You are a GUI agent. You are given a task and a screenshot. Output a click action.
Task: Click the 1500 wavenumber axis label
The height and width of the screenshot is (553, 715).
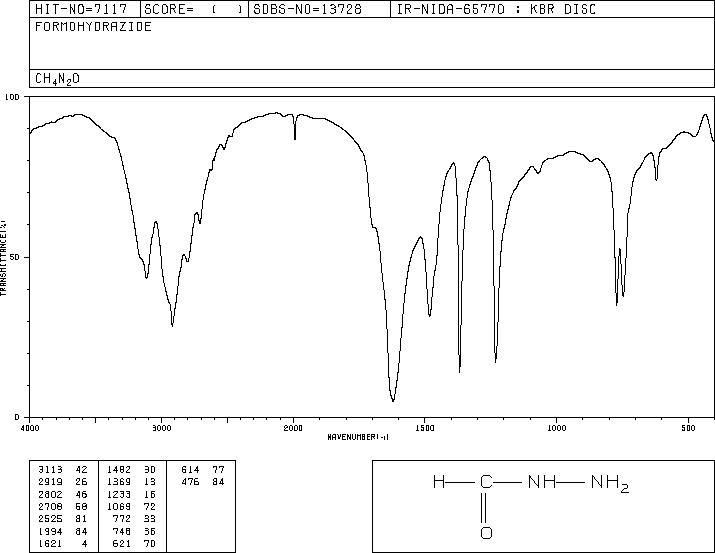425,428
